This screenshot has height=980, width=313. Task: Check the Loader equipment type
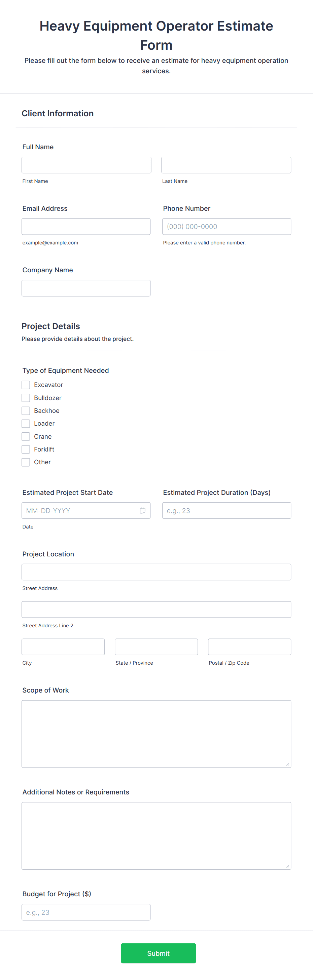pos(26,423)
